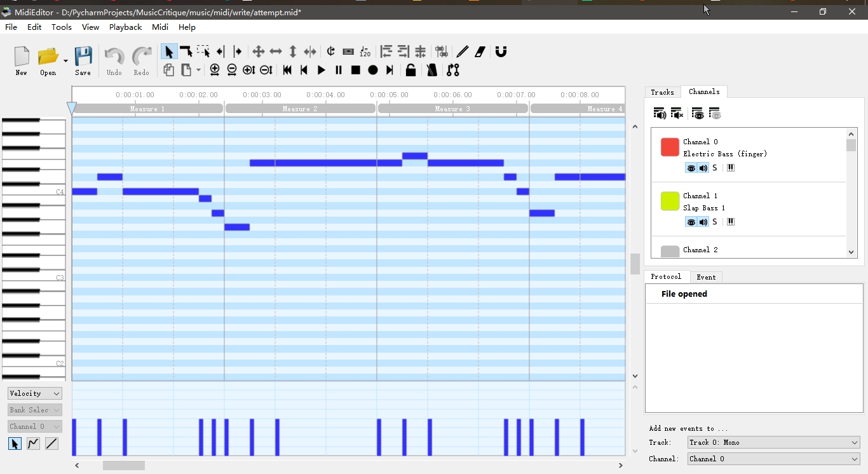Click the 'File opened' protocol entry
Image resolution: width=868 pixels, height=474 pixels.
754,294
